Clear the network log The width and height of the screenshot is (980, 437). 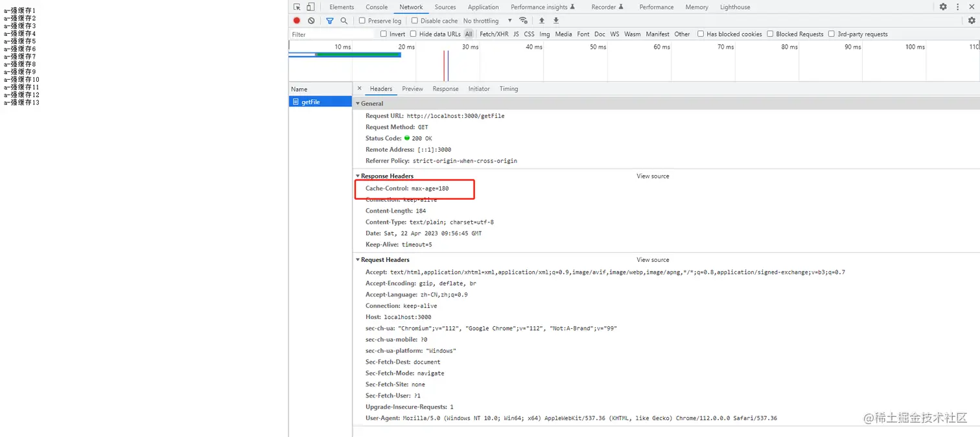tap(311, 21)
